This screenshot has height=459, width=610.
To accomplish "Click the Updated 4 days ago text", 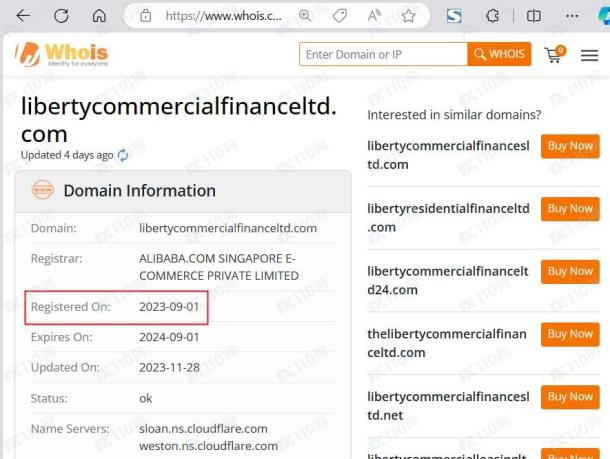I will pos(67,155).
